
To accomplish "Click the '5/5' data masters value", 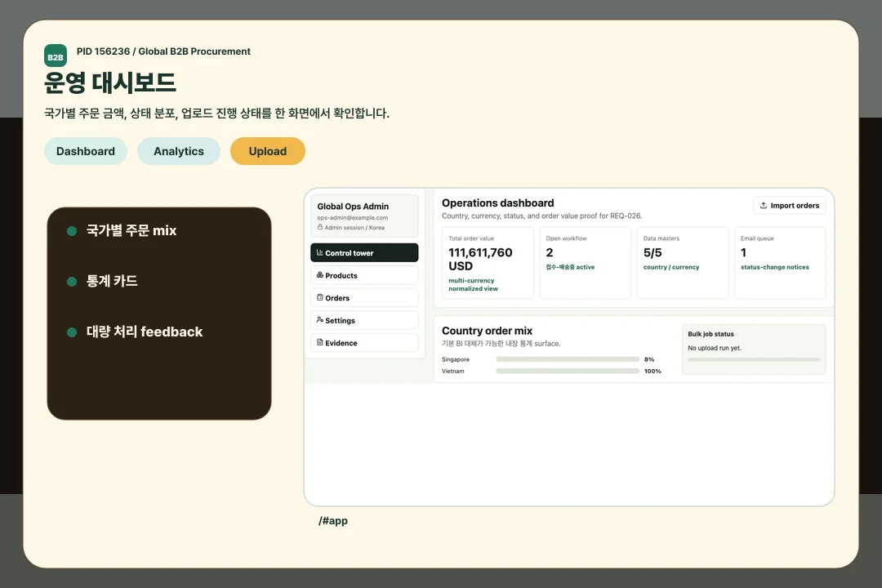I will pyautogui.click(x=653, y=252).
